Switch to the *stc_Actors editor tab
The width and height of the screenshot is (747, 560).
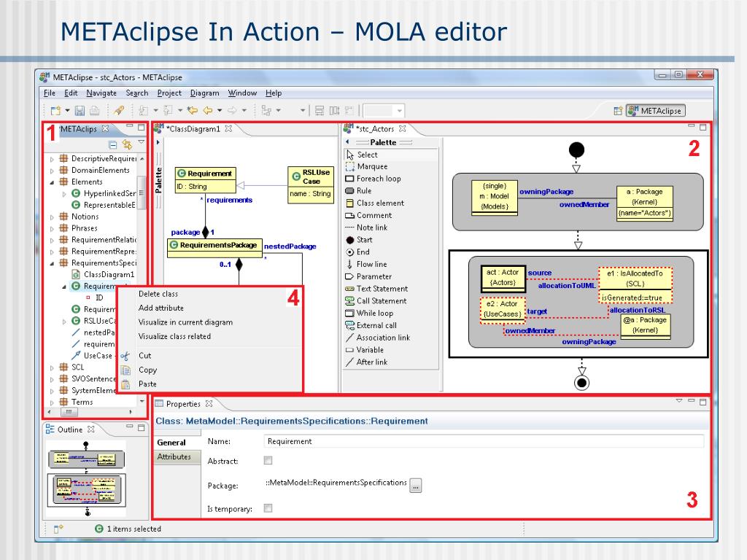(376, 129)
